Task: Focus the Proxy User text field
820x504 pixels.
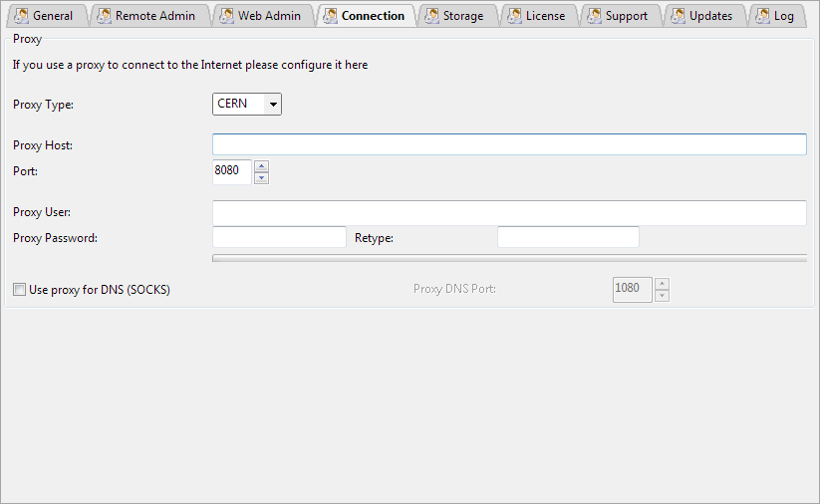Action: pos(508,212)
